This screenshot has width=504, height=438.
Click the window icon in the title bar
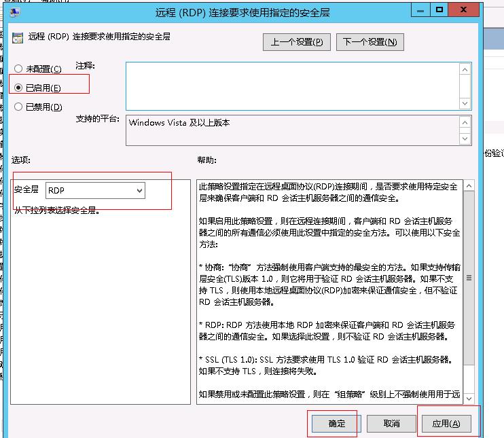pos(15,11)
